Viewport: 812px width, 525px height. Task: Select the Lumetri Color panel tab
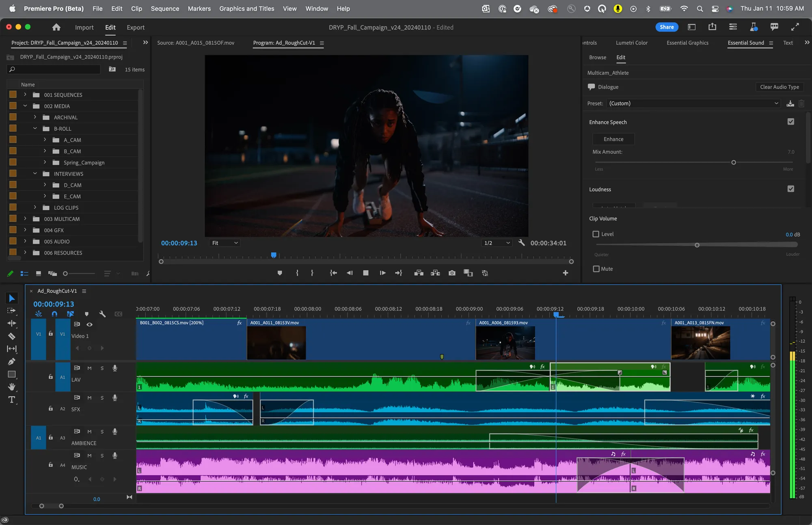point(631,42)
